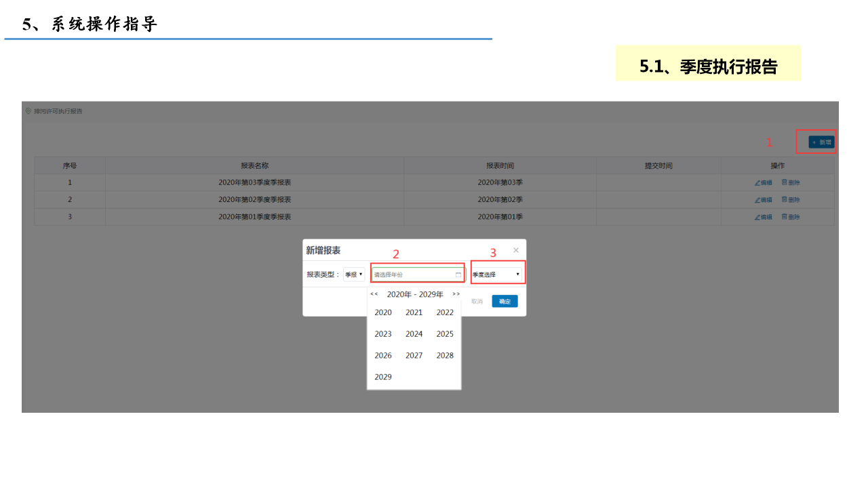This screenshot has height=488, width=868.
Task: Click the edit pencil for row 3
Action: point(758,217)
